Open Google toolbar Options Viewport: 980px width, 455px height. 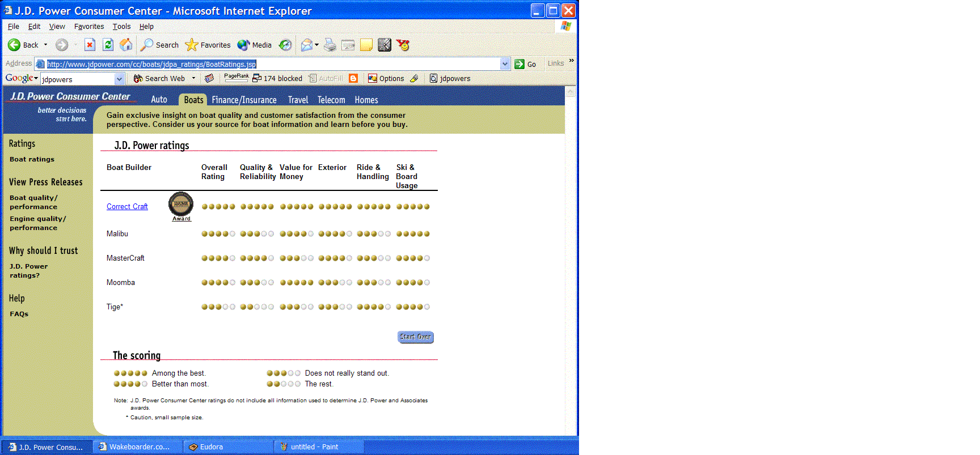(386, 78)
